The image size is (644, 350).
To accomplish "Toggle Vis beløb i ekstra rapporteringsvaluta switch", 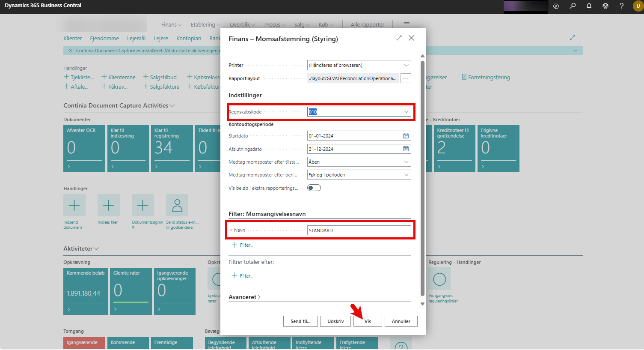I will tap(314, 188).
